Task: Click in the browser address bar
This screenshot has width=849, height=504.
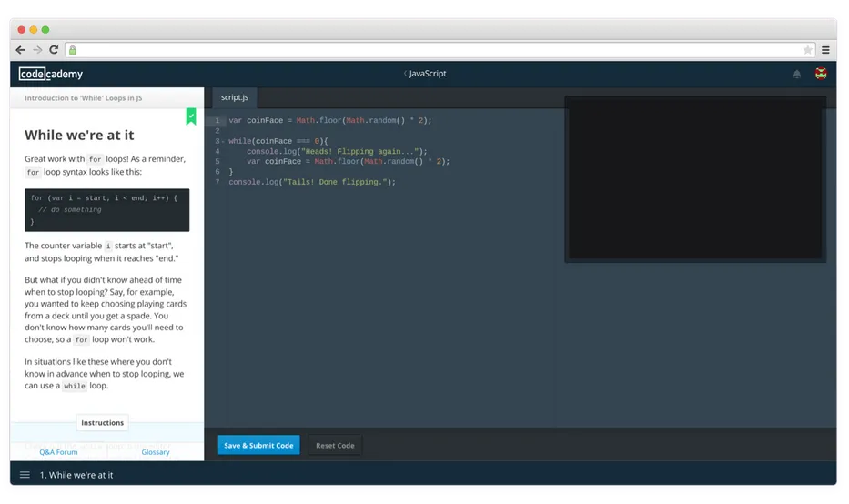Action: click(437, 50)
